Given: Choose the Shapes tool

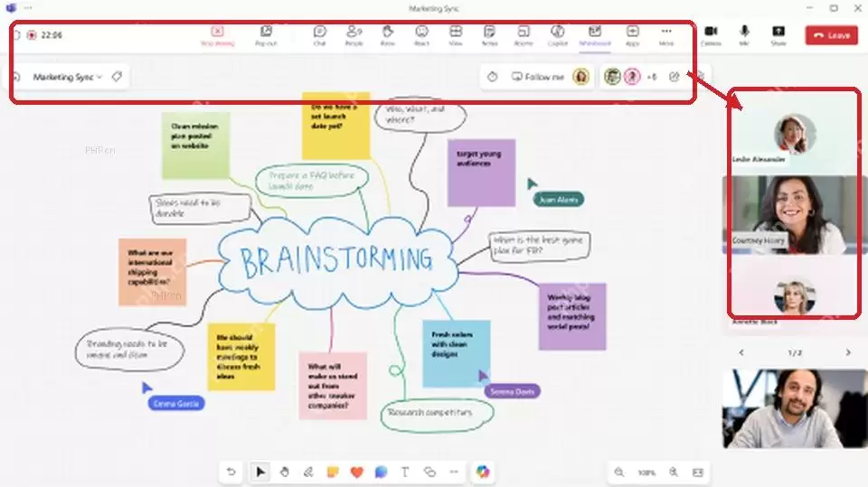Looking at the screenshot, I should click(429, 472).
